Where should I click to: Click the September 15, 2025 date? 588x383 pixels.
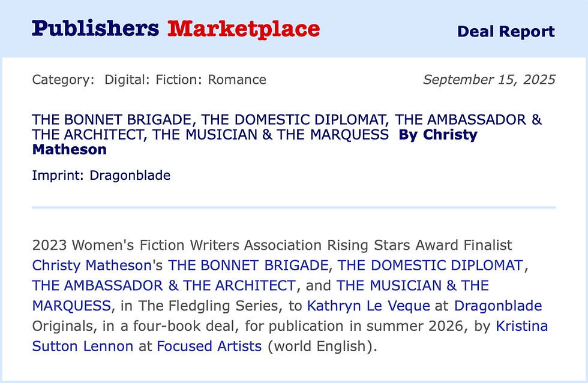click(489, 80)
